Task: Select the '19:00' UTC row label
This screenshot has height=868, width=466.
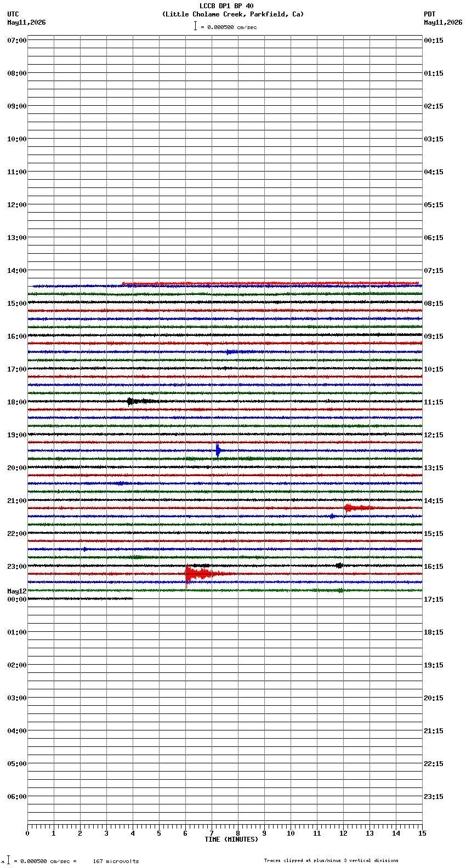Action: [x=16, y=435]
